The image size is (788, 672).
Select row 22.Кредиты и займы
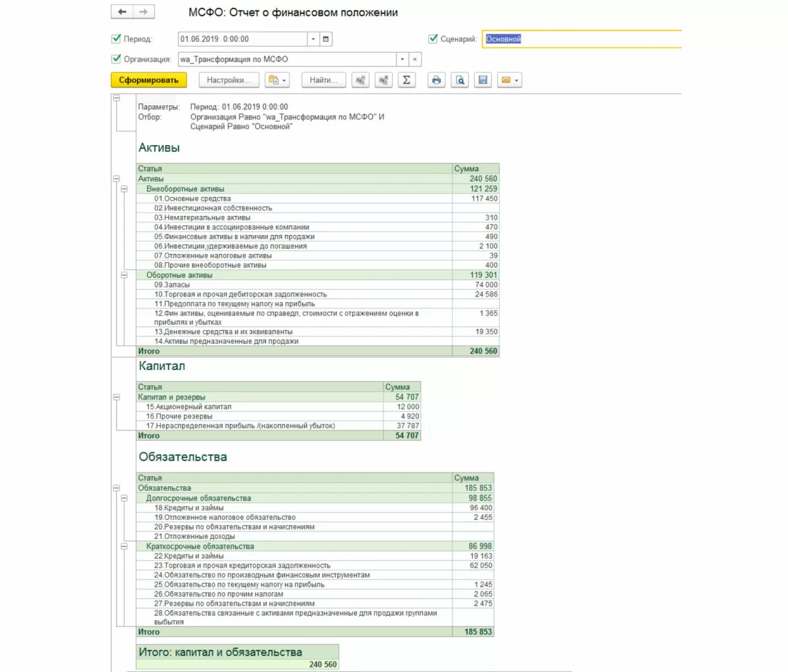tap(316, 556)
